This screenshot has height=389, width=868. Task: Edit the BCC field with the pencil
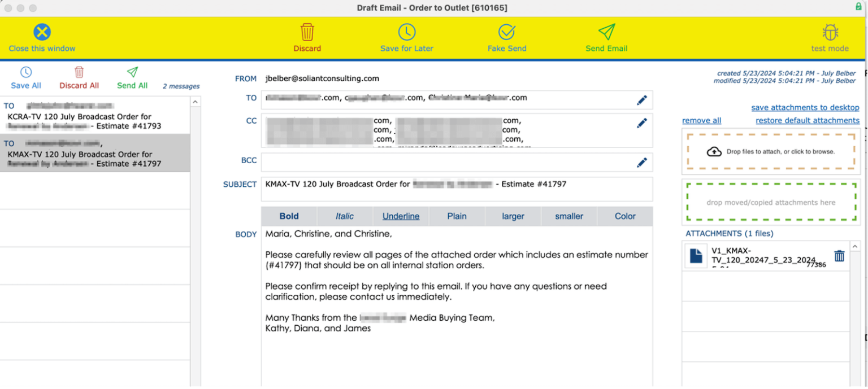pos(641,162)
